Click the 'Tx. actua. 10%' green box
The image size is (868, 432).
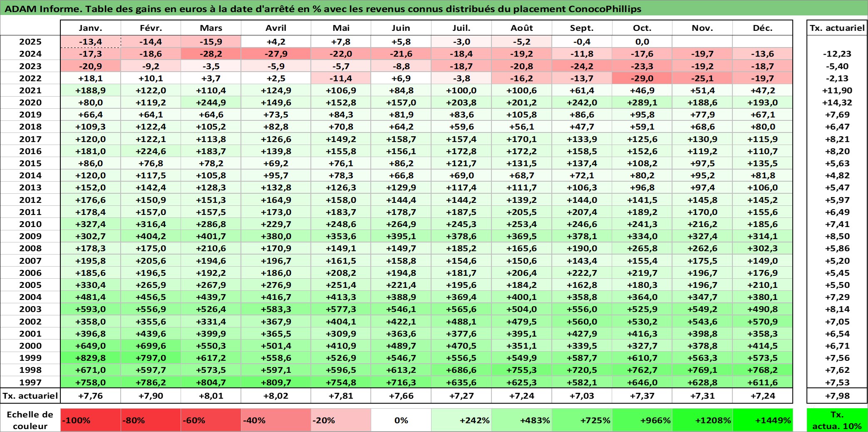[x=837, y=420]
